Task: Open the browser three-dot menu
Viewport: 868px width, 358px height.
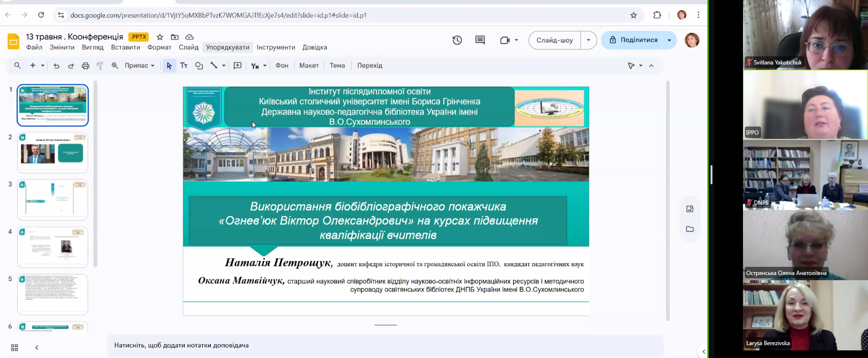Action: coord(698,15)
